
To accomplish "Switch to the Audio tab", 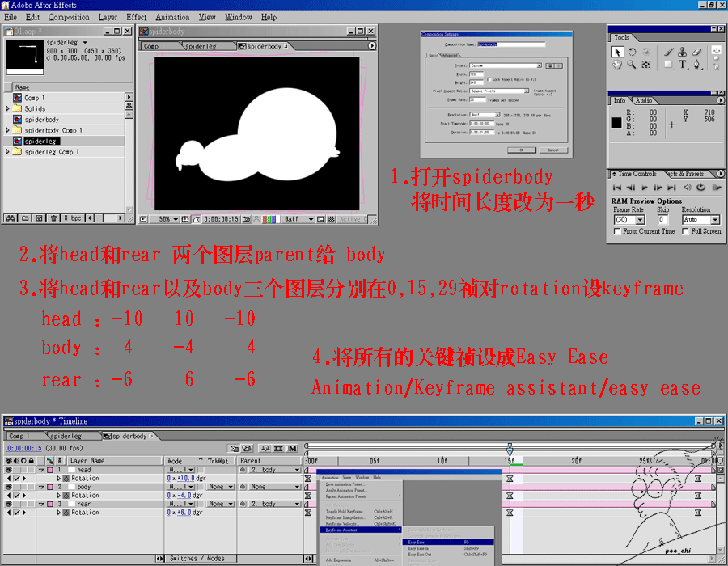I will coord(644,100).
